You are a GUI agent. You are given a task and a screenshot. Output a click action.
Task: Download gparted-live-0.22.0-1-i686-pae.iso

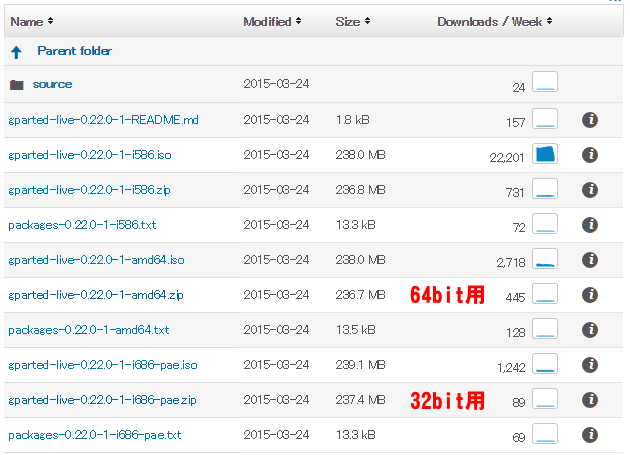pos(103,365)
